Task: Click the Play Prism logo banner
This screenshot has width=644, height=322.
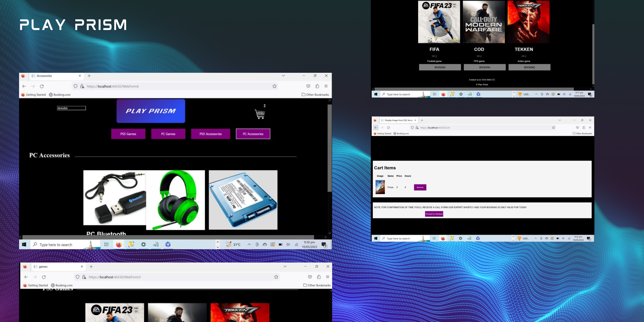Action: [151, 111]
